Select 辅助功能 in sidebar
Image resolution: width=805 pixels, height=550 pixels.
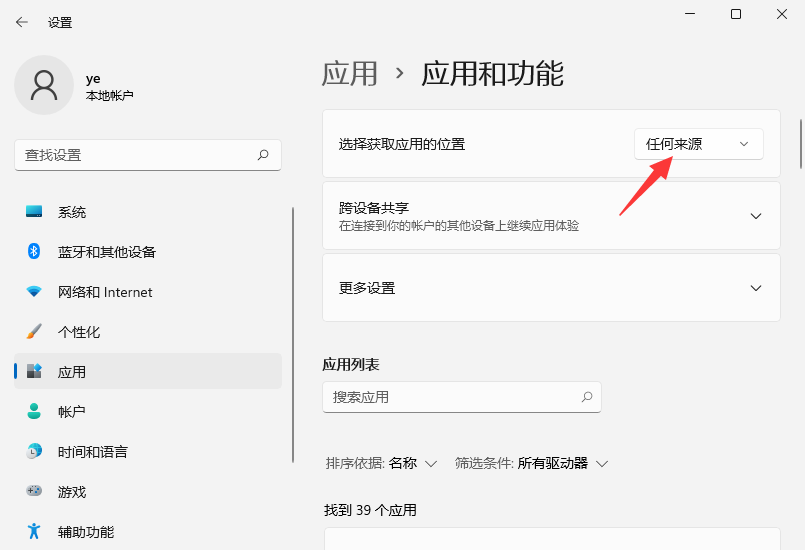click(85, 532)
